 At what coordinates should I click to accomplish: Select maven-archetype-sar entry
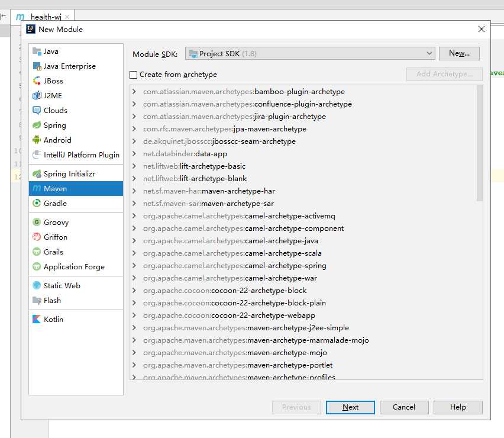[208, 204]
